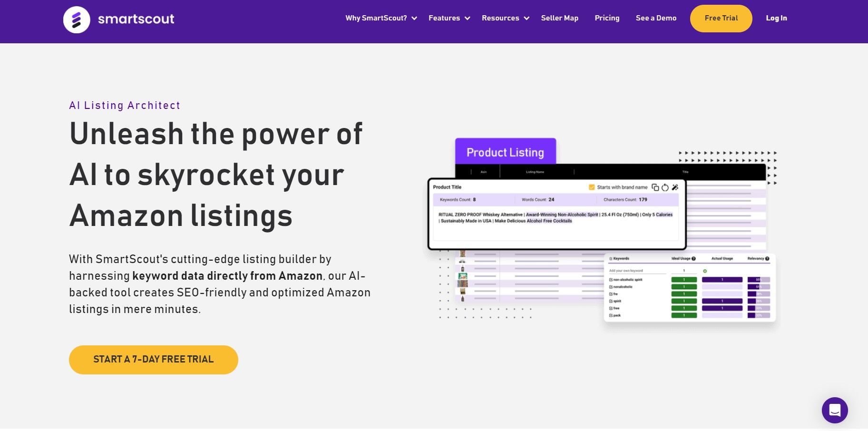
Task: Go to the Pricing page
Action: pos(607,18)
